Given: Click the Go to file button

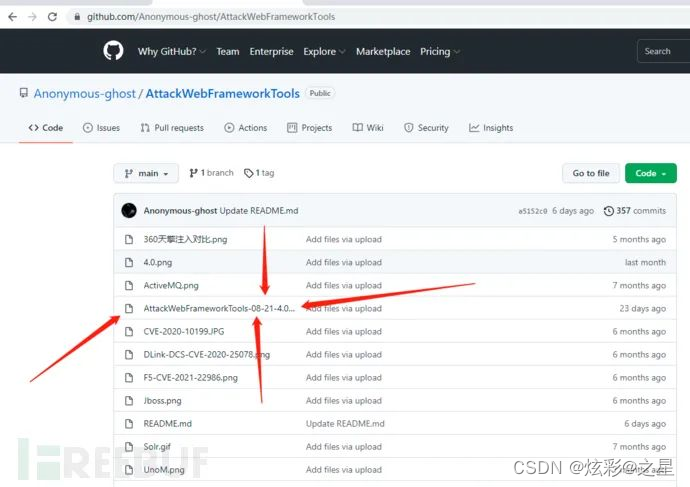Looking at the screenshot, I should point(591,173).
